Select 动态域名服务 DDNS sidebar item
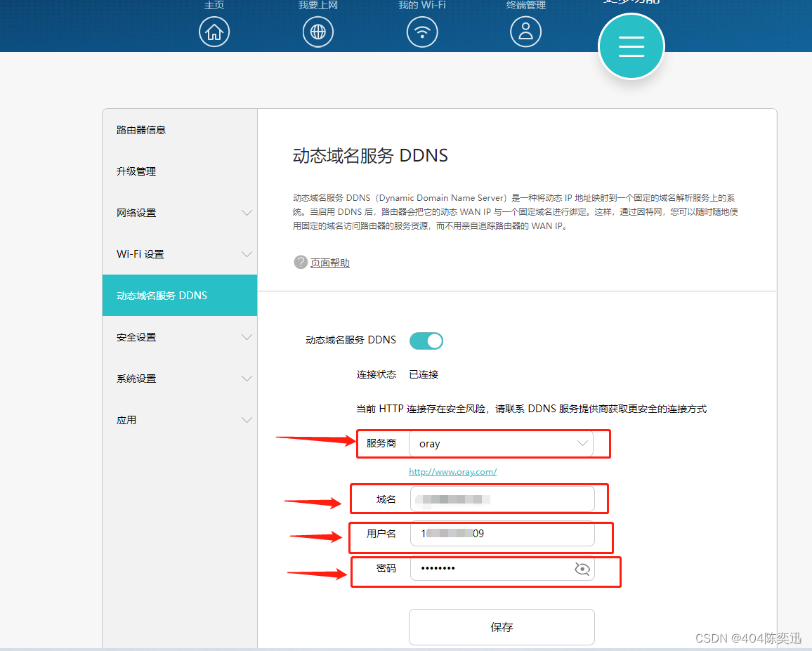 pyautogui.click(x=180, y=295)
